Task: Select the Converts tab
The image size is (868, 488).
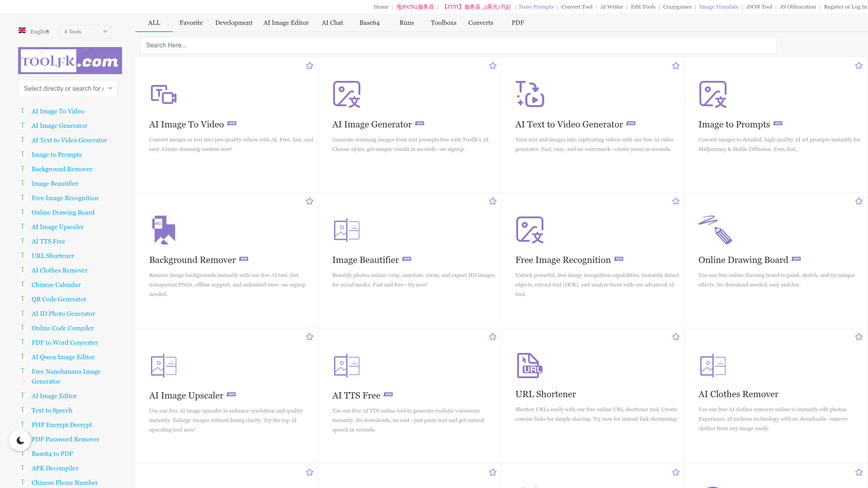Action: [481, 23]
